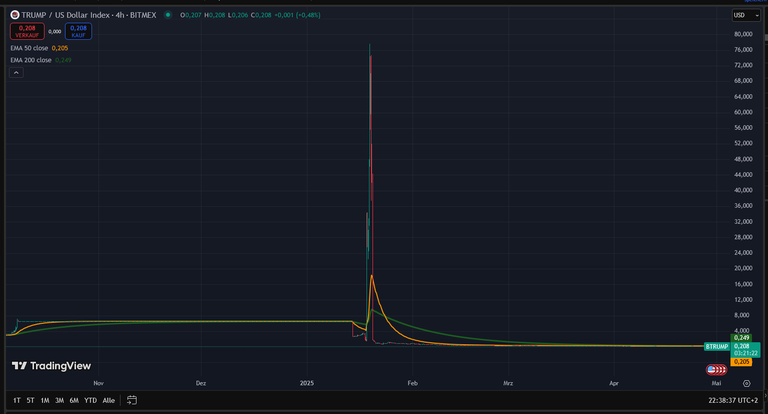768x414 pixels.
Task: Open the TRUMP / US Dollar Index symbol title
Action: 89,15
